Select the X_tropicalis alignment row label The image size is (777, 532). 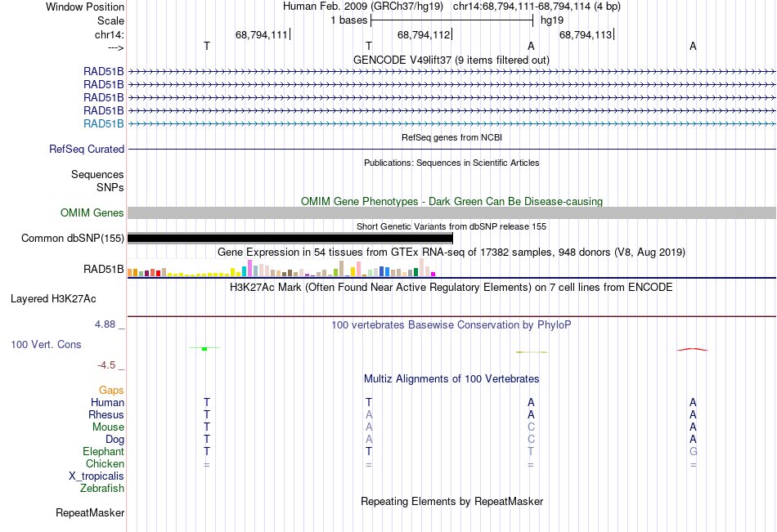click(x=97, y=476)
